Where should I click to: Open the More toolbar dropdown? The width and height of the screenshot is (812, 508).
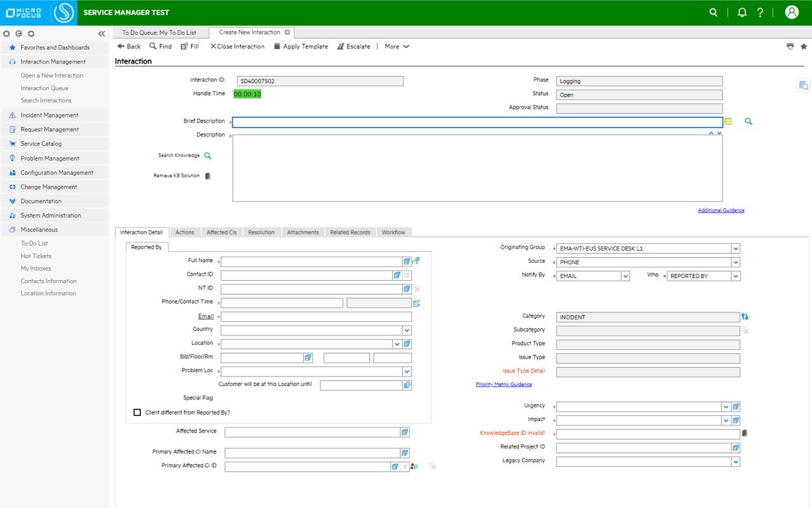397,46
